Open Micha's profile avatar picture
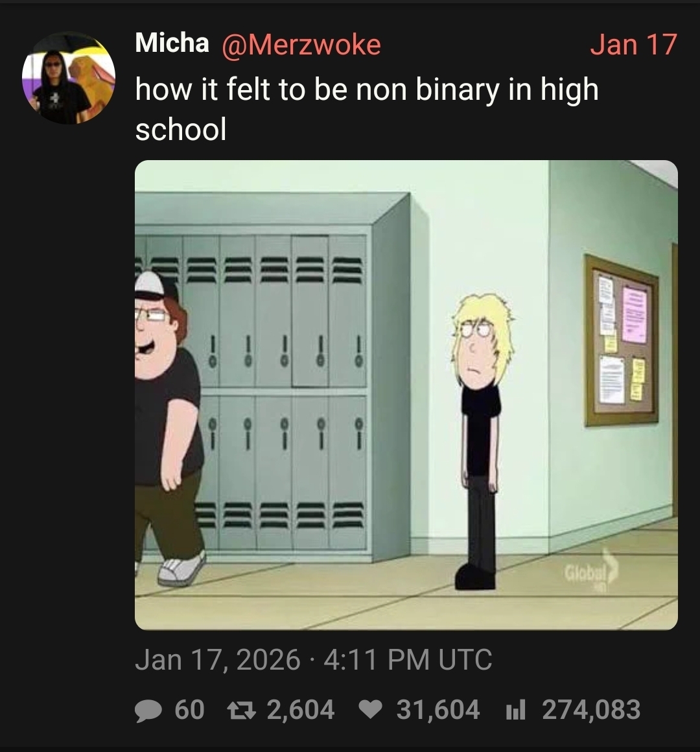700x752 pixels. pos(69,78)
